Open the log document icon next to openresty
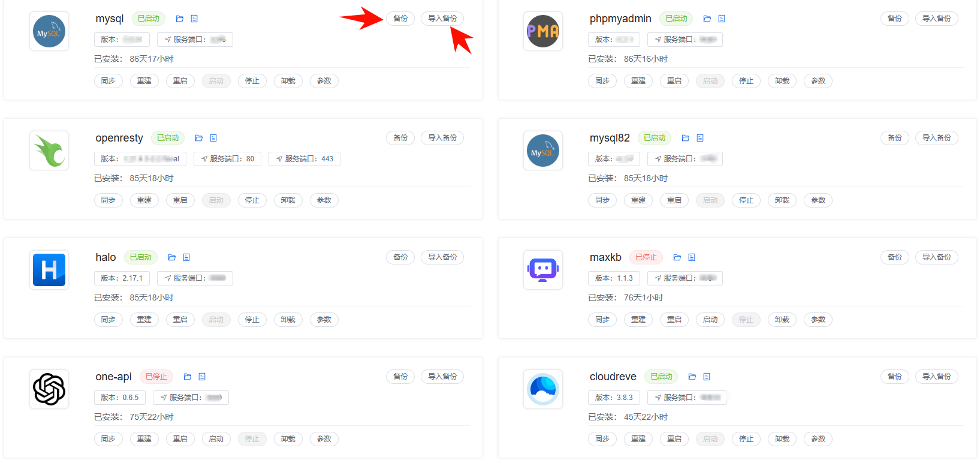This screenshot has height=460, width=980. tap(213, 138)
